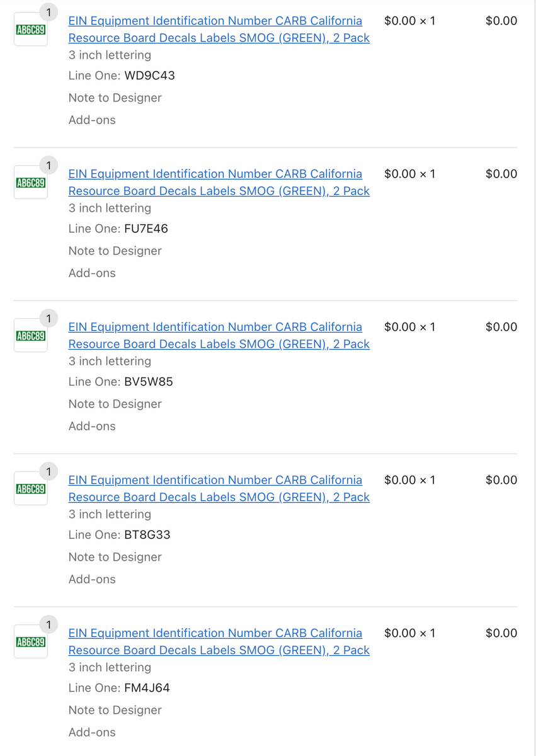This screenshot has height=756, width=536.
Task: Open EIN decal product link above FM4J64
Action: pos(219,641)
